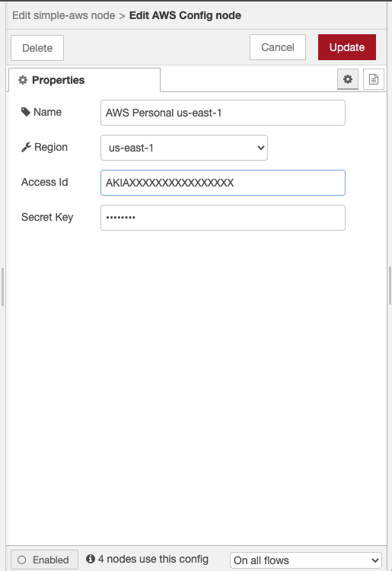The height and width of the screenshot is (571, 392).
Task: Cancel editing the AWS Config node
Action: tap(278, 47)
